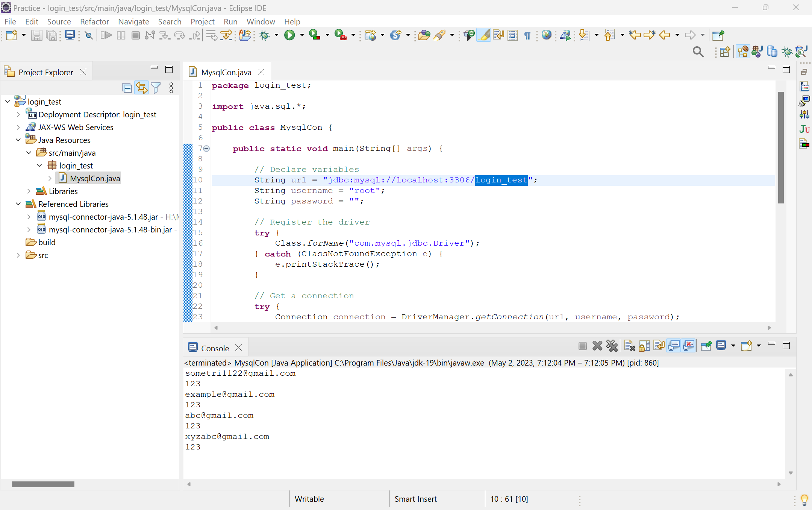812x510 pixels.
Task: Collapse the Java Resources node
Action: [x=18, y=140]
